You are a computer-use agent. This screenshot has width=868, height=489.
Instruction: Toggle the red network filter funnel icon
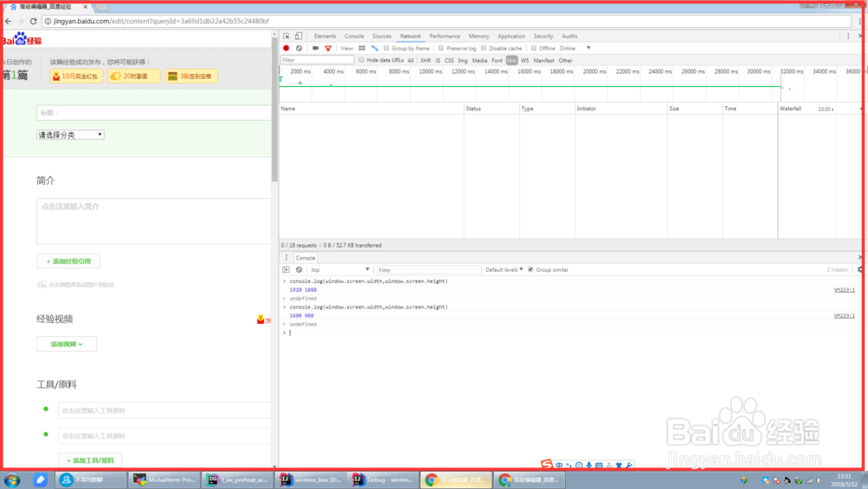[328, 48]
